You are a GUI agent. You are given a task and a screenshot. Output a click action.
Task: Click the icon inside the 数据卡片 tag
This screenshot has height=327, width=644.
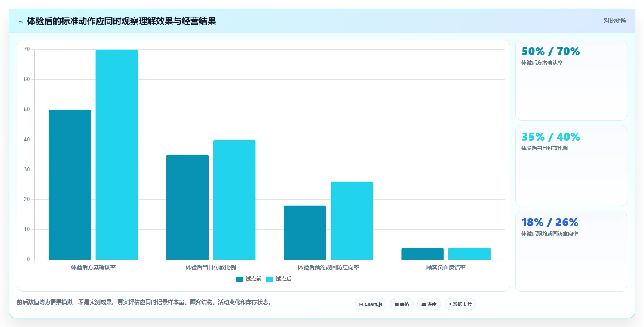[x=450, y=304]
